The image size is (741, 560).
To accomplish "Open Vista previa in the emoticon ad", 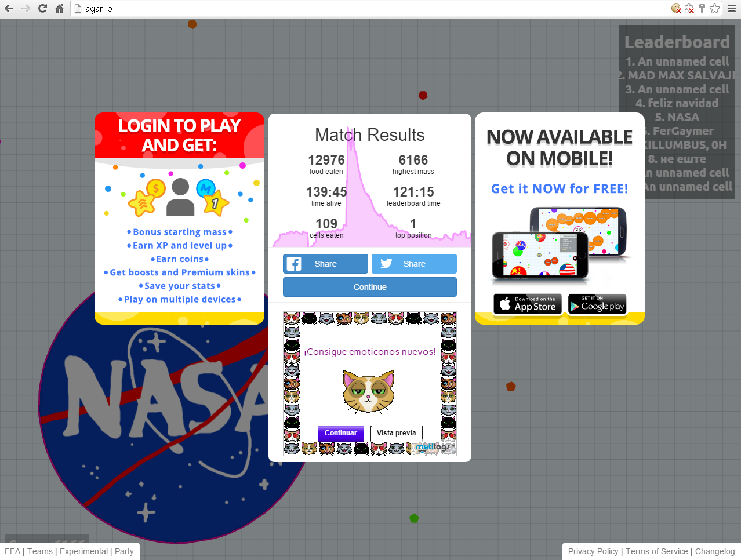I will click(x=396, y=433).
